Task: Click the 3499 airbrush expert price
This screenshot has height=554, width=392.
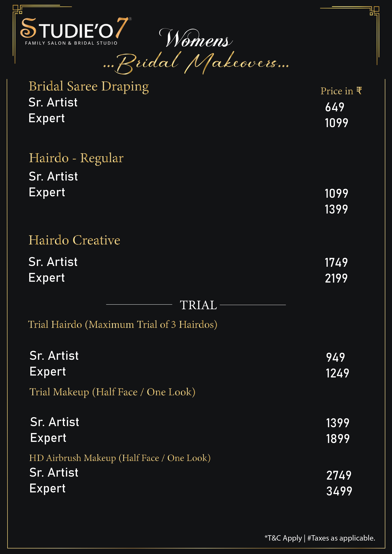Action: pyautogui.click(x=339, y=491)
